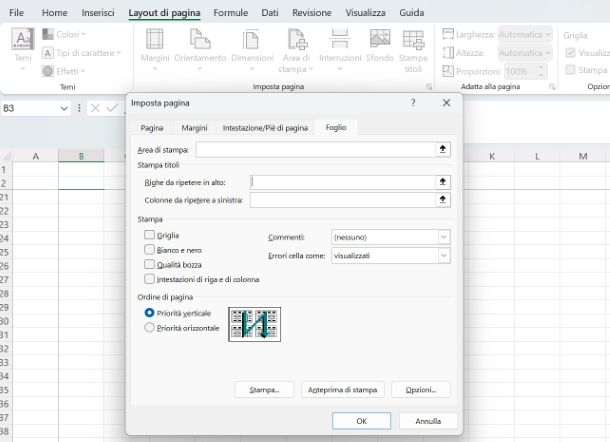Click the Anteprima di stampa button

(x=342, y=389)
